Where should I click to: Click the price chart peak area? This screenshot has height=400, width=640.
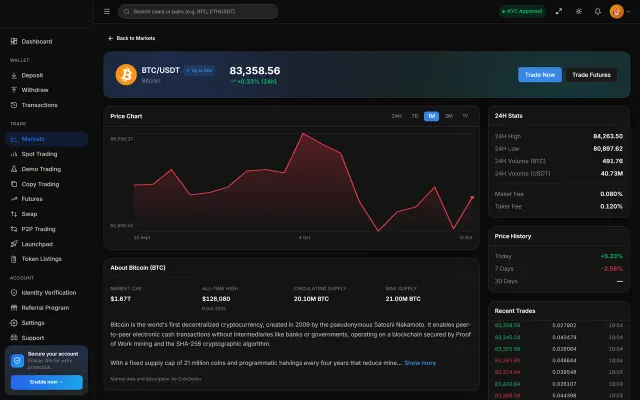click(x=303, y=134)
